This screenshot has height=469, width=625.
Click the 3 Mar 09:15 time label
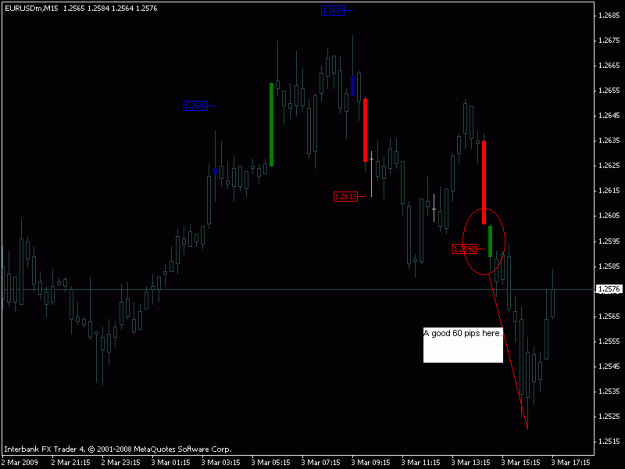[371, 463]
